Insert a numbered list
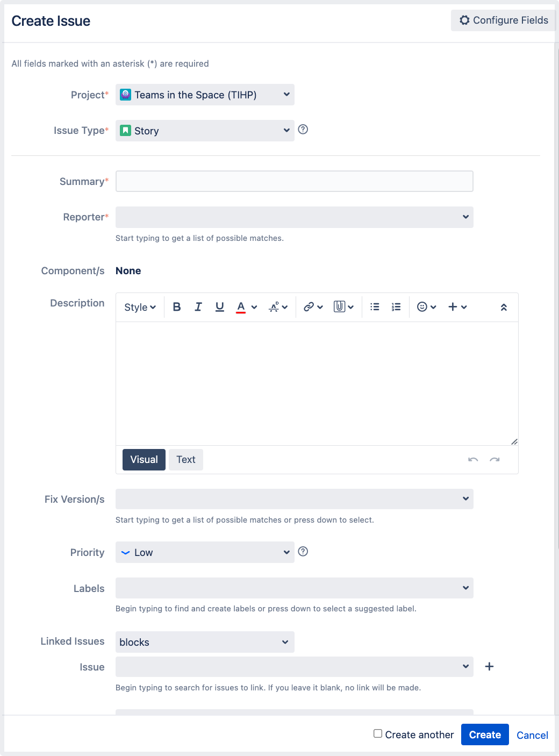559x756 pixels. 396,306
